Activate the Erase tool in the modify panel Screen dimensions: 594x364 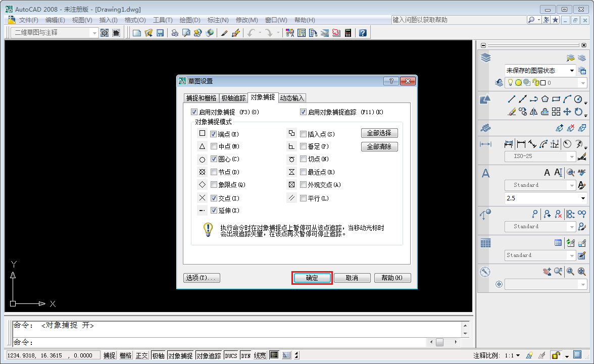pos(511,112)
